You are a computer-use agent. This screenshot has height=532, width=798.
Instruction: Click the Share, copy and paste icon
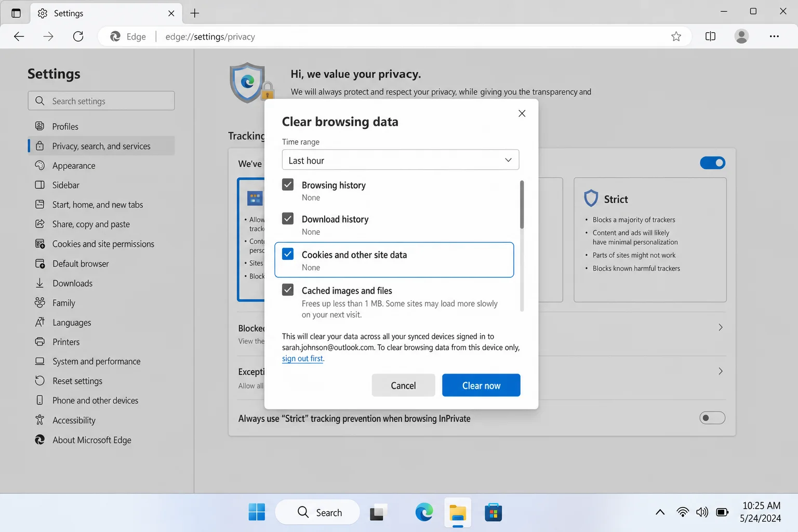coord(39,224)
